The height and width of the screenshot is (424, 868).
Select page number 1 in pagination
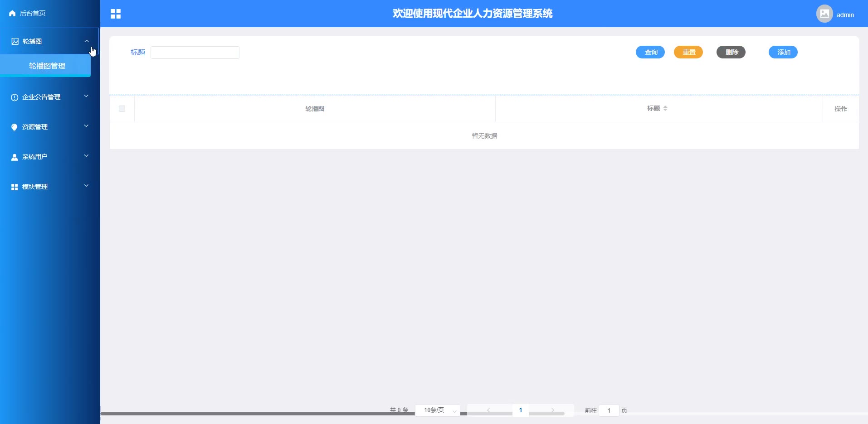tap(521, 410)
